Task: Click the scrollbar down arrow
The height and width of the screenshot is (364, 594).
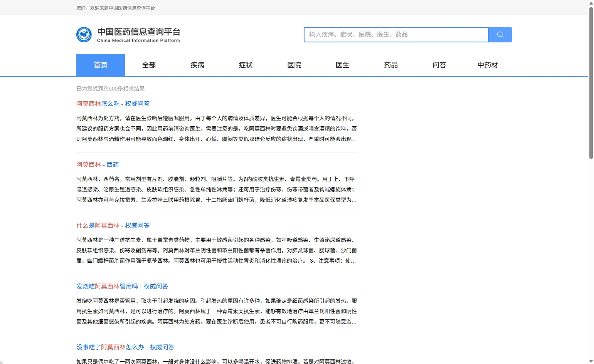Action: 591,361
